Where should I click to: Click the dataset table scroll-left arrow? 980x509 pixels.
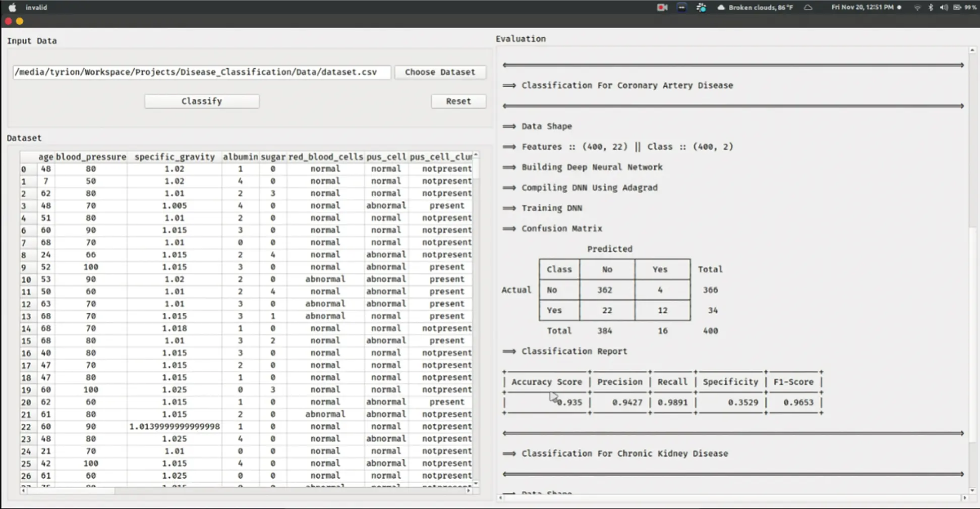[x=23, y=490]
